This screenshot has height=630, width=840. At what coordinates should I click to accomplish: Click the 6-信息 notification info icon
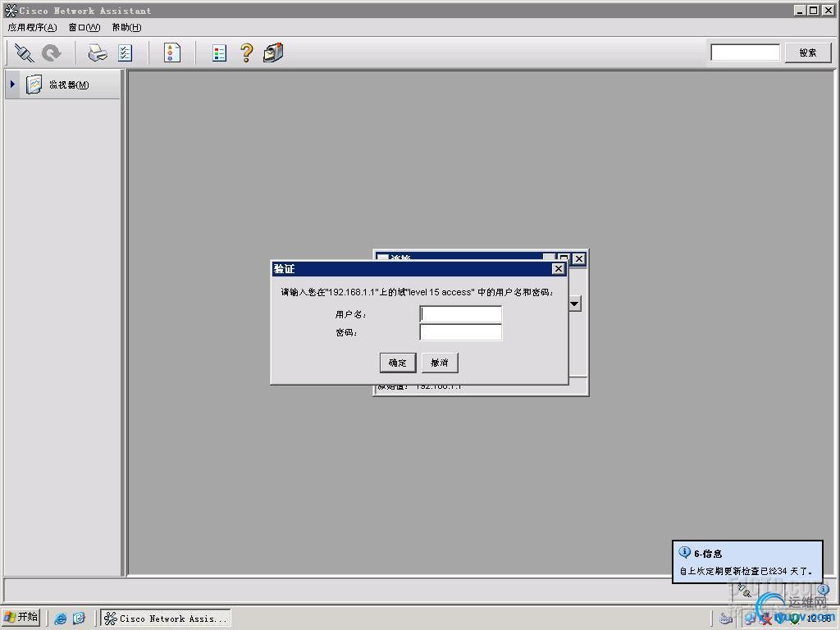coord(684,552)
